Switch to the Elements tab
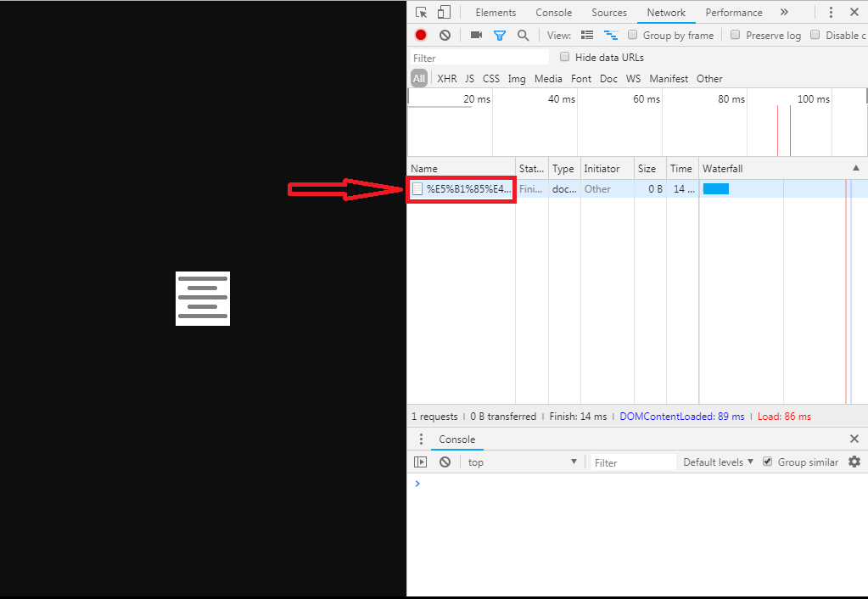This screenshot has width=868, height=599. click(x=496, y=13)
